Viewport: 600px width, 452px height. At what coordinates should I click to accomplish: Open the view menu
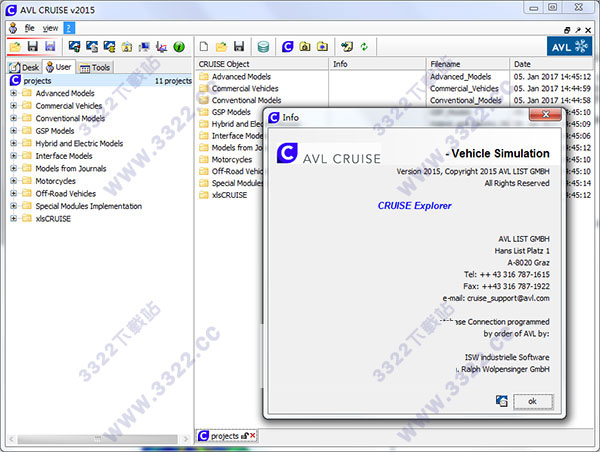pos(50,27)
